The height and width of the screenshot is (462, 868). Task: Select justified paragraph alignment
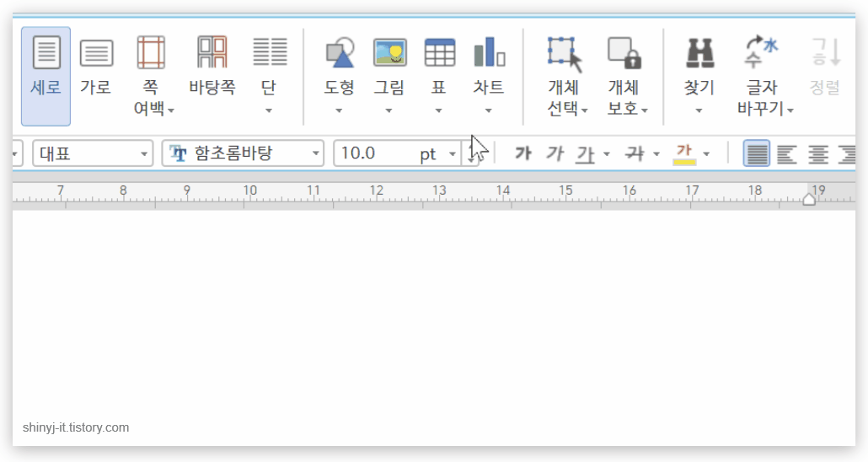pos(756,153)
